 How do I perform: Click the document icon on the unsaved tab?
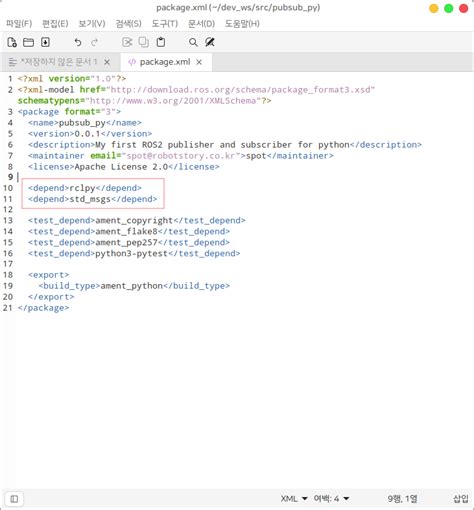[x=13, y=62]
